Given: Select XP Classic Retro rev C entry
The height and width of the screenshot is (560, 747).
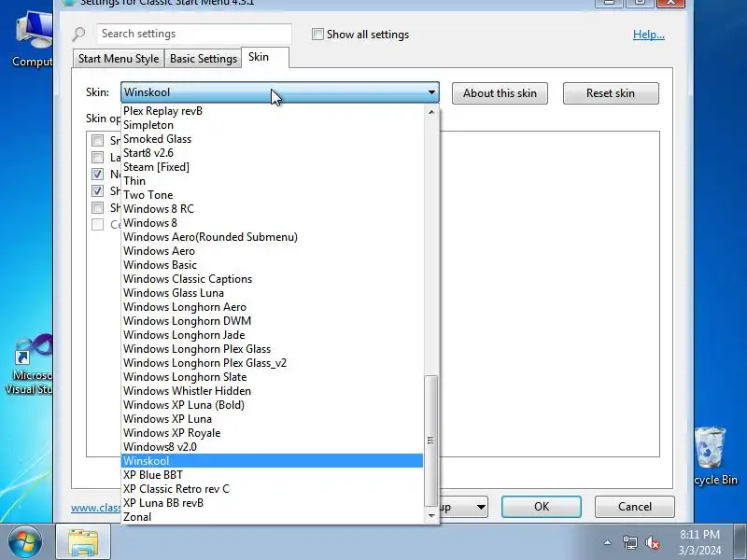Looking at the screenshot, I should (273, 489).
